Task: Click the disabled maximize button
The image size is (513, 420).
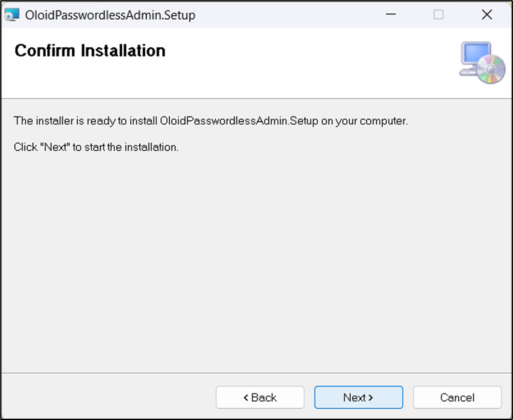Action: [x=438, y=14]
